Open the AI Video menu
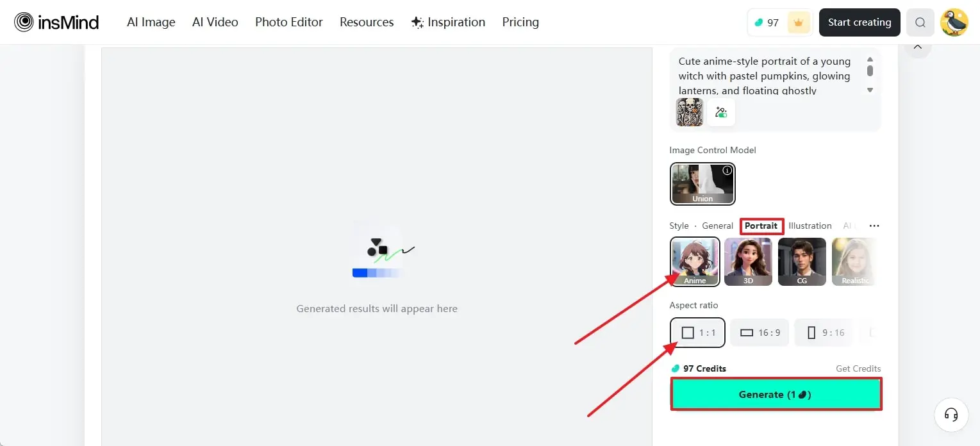980x446 pixels. coord(215,22)
